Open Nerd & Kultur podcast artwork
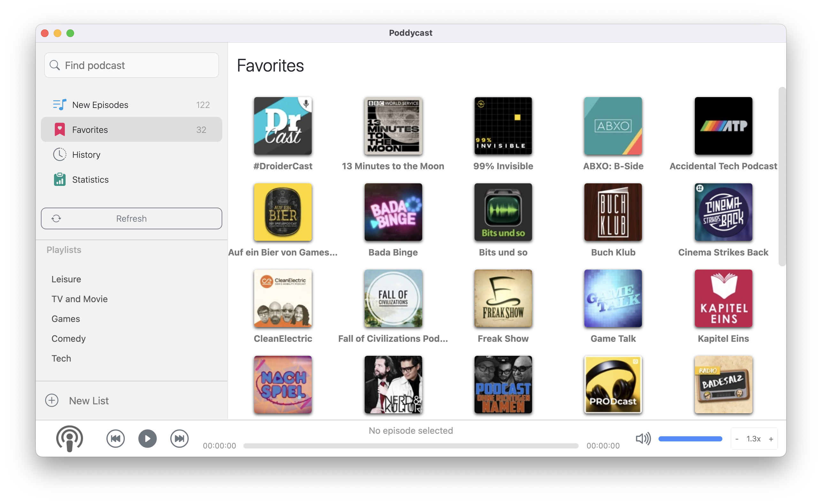Image resolution: width=822 pixels, height=504 pixels. pyautogui.click(x=393, y=385)
